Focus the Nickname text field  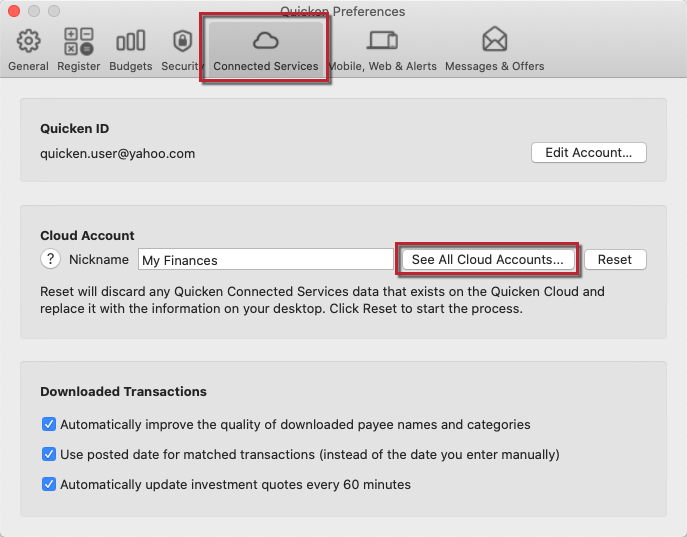click(x=266, y=260)
